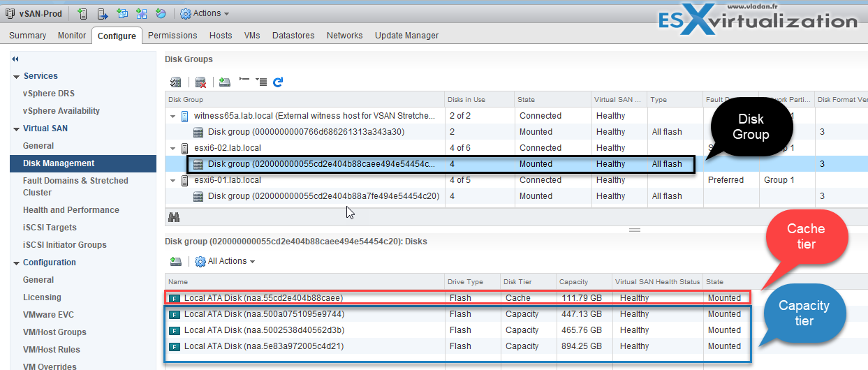Click the move hosts into cluster icon

[x=103, y=13]
